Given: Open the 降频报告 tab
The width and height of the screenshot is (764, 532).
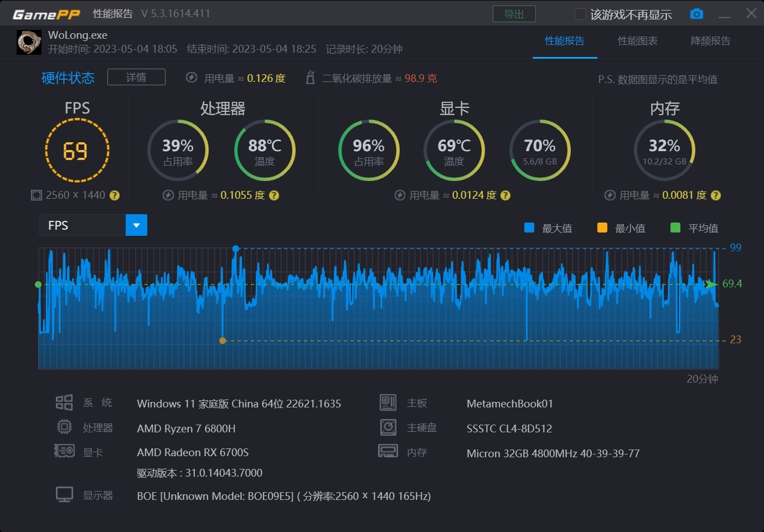Looking at the screenshot, I should (x=711, y=41).
